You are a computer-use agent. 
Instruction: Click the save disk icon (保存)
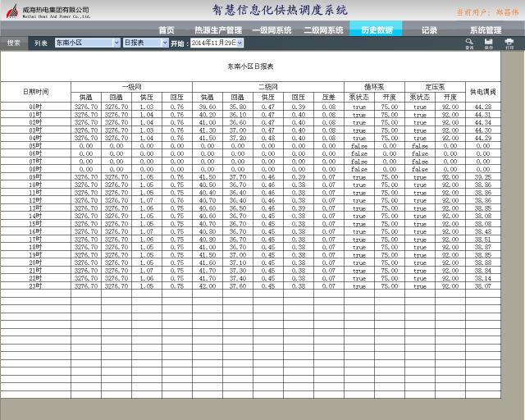point(489,43)
